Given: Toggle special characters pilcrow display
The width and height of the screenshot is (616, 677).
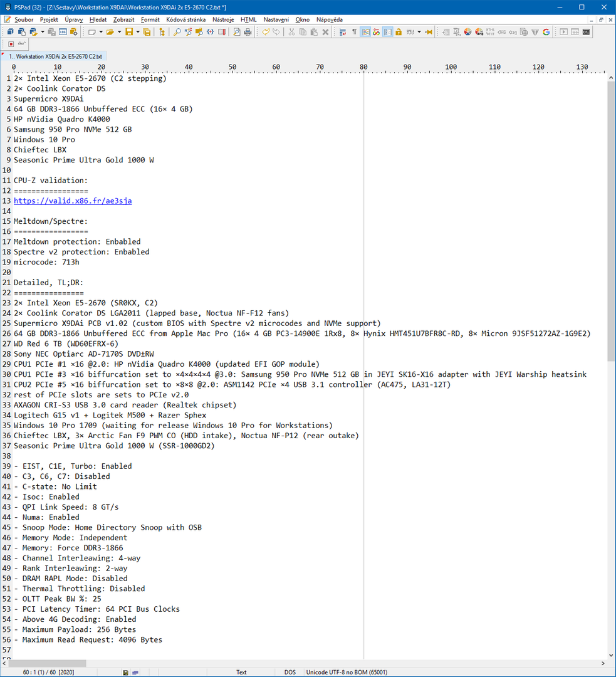Looking at the screenshot, I should (x=355, y=31).
